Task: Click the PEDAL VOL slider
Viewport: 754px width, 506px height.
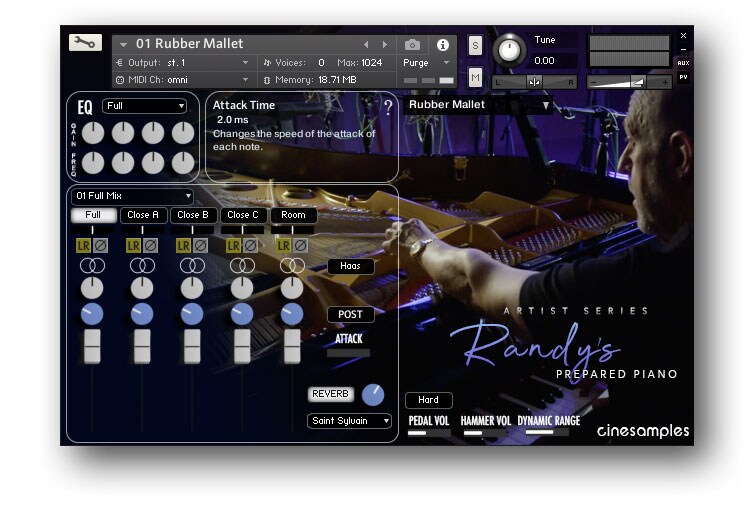Action: point(429,433)
